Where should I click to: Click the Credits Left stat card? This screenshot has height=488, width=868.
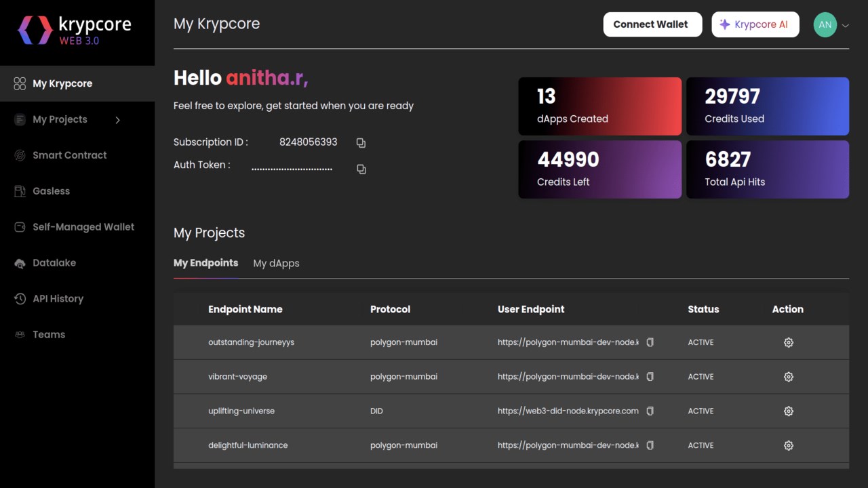599,169
